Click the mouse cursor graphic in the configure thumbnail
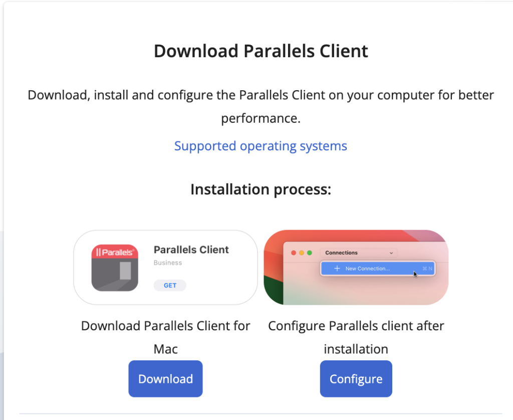Viewport: 513px width, 420px height. pyautogui.click(x=415, y=274)
